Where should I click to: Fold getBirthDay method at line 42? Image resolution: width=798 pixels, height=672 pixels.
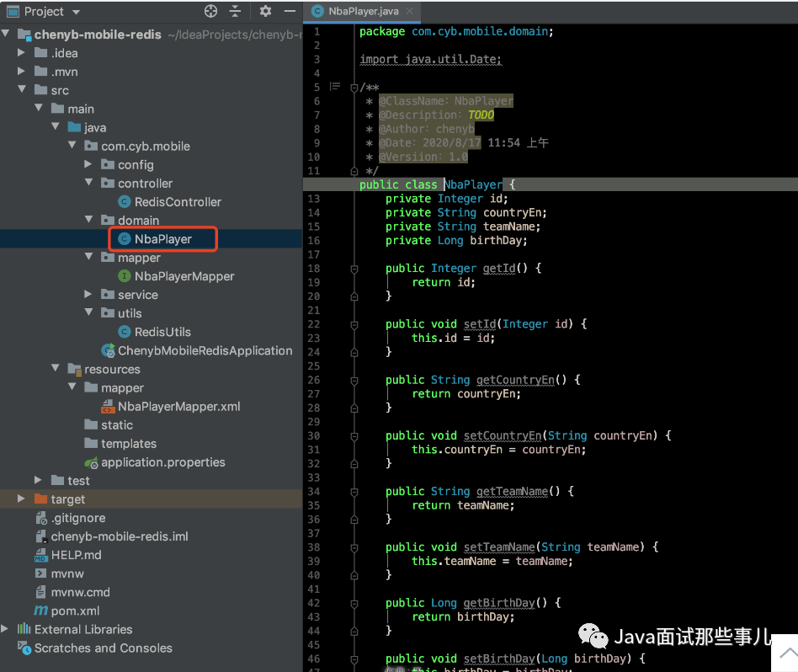coord(354,603)
